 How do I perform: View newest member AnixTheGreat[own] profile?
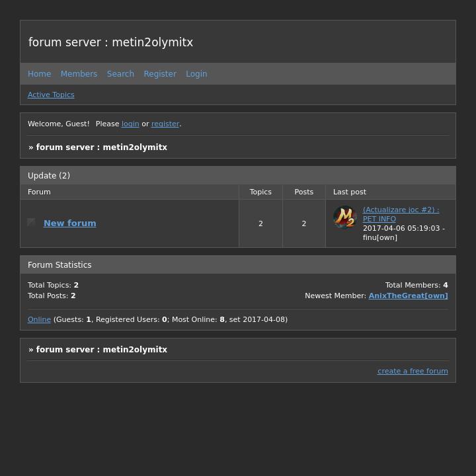coord(408,296)
